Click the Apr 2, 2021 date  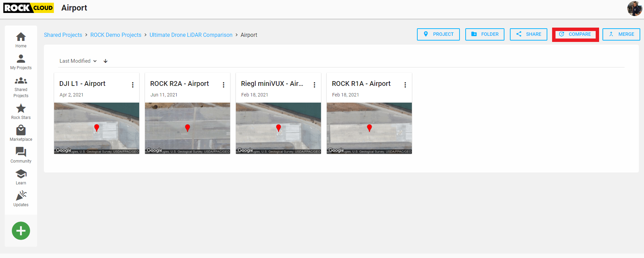(x=71, y=95)
